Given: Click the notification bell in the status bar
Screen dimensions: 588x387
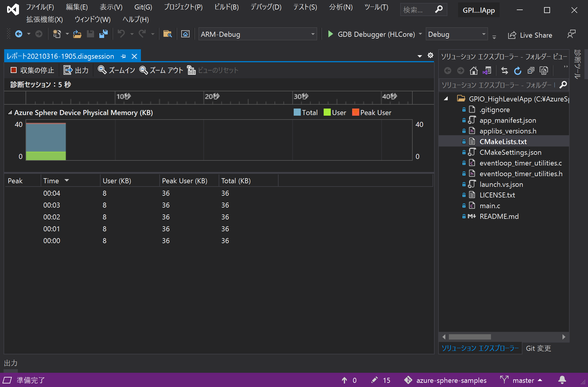Looking at the screenshot, I should click(x=562, y=380).
